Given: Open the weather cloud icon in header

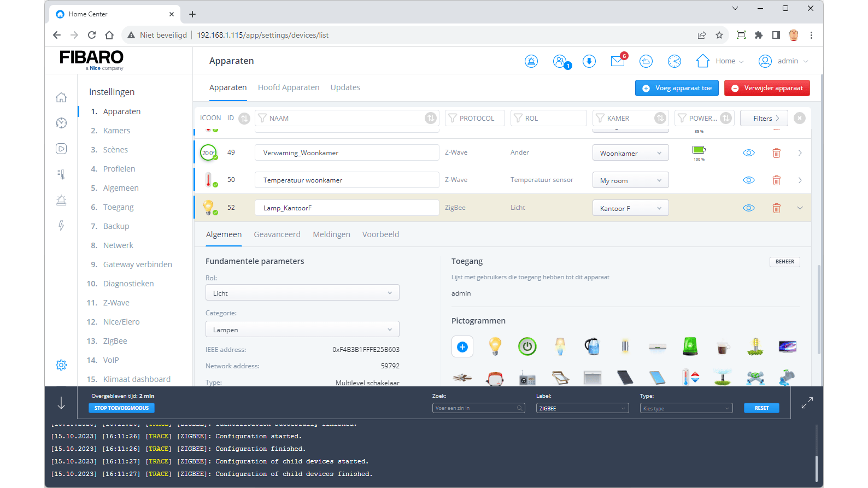Looking at the screenshot, I should [646, 61].
